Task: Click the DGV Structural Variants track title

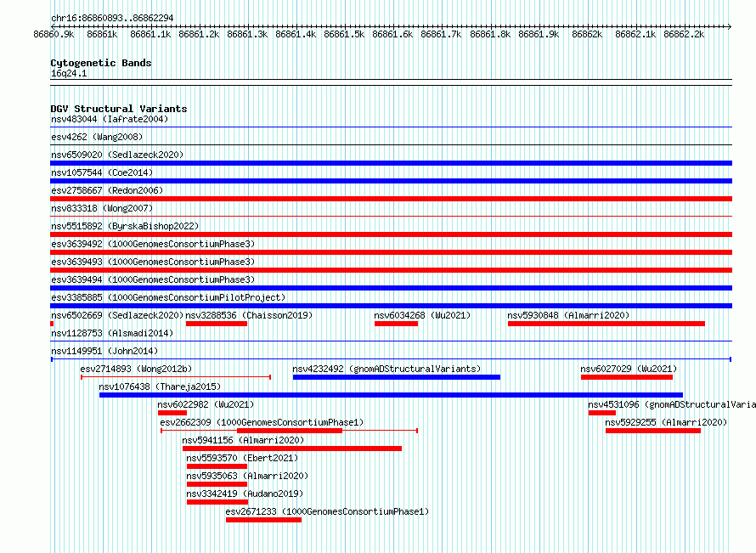Action: click(x=119, y=109)
